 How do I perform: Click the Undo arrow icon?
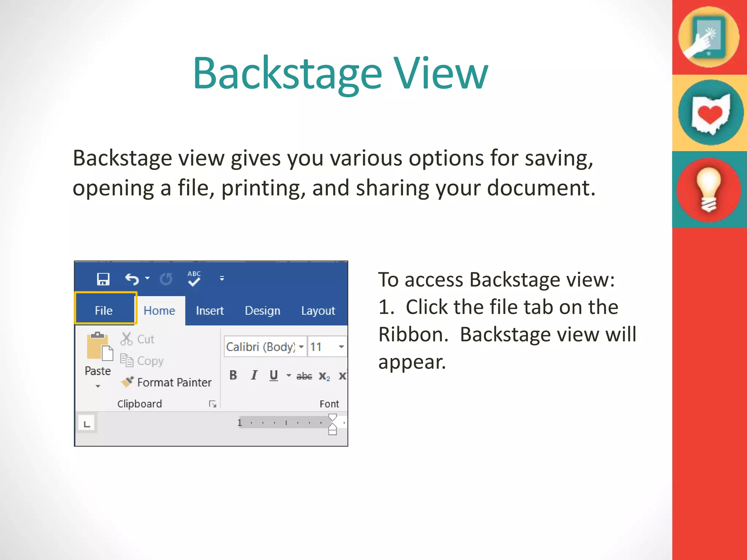point(132,279)
